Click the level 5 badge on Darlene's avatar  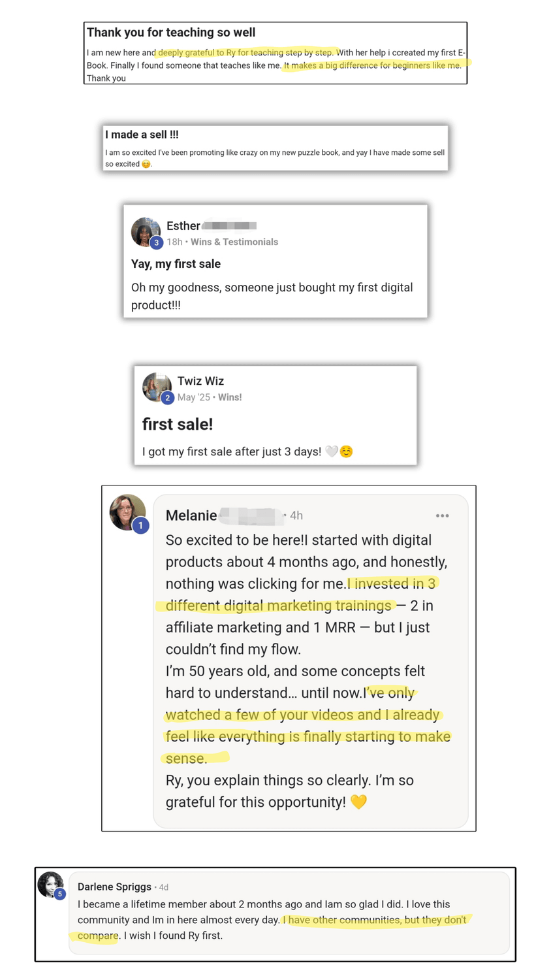(60, 894)
